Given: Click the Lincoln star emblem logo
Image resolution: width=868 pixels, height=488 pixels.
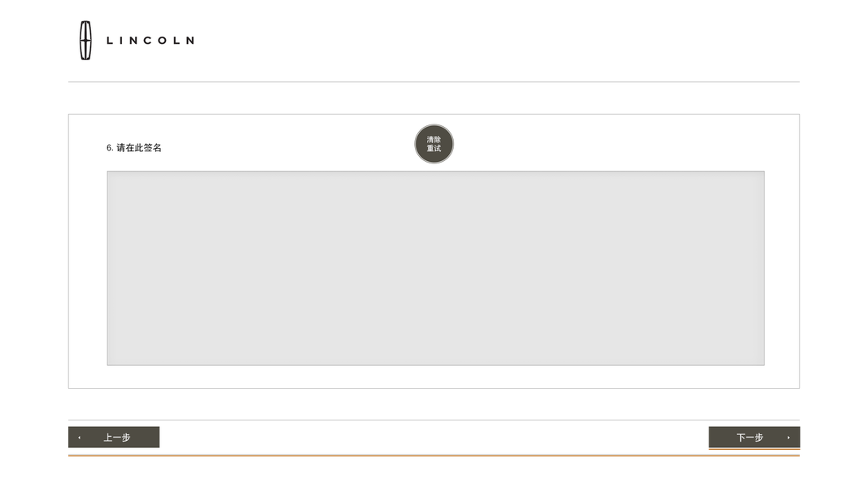Looking at the screenshot, I should pyautogui.click(x=85, y=40).
